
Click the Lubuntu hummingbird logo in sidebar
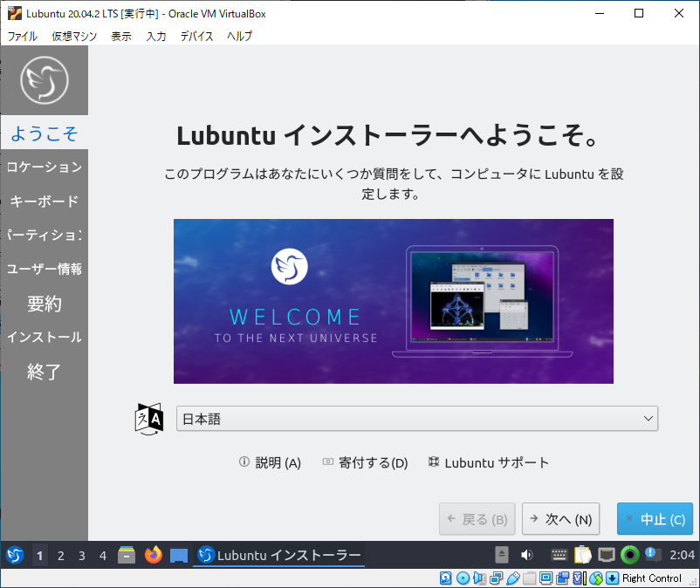[45, 80]
